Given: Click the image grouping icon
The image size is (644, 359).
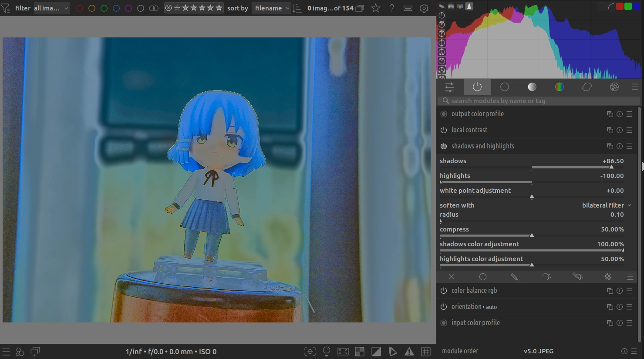Looking at the screenshot, I should pyautogui.click(x=360, y=8).
